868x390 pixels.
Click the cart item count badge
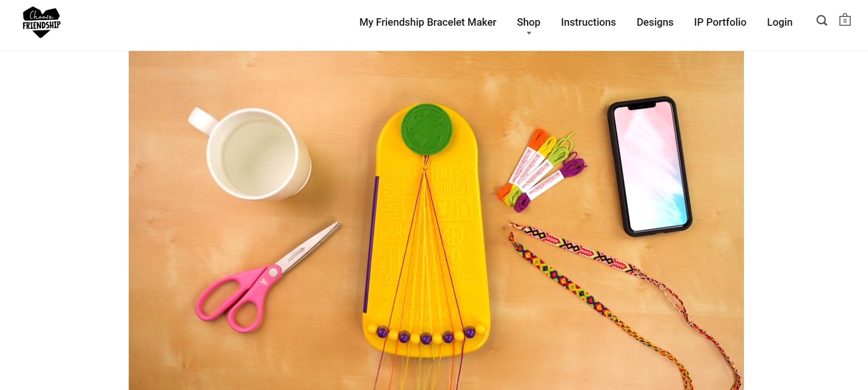click(845, 21)
